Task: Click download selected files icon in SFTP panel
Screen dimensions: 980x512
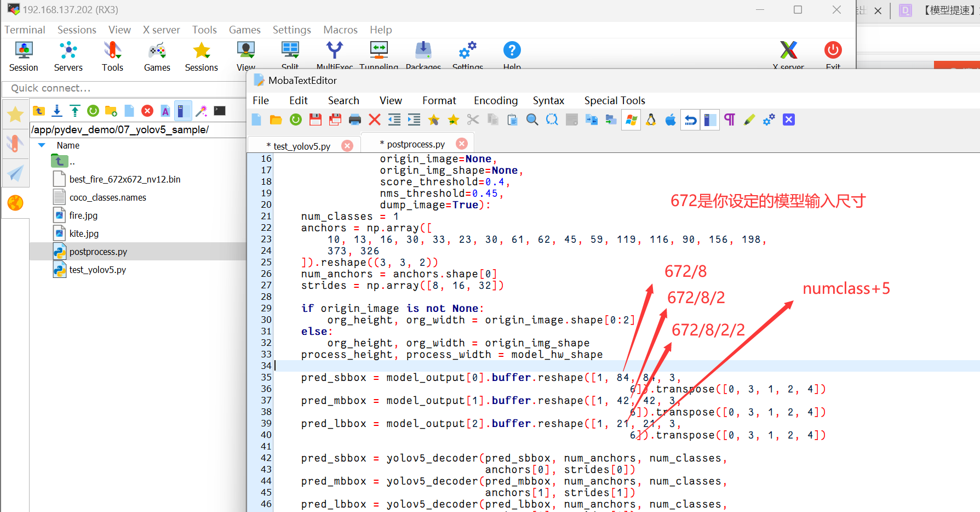Action: (x=57, y=111)
